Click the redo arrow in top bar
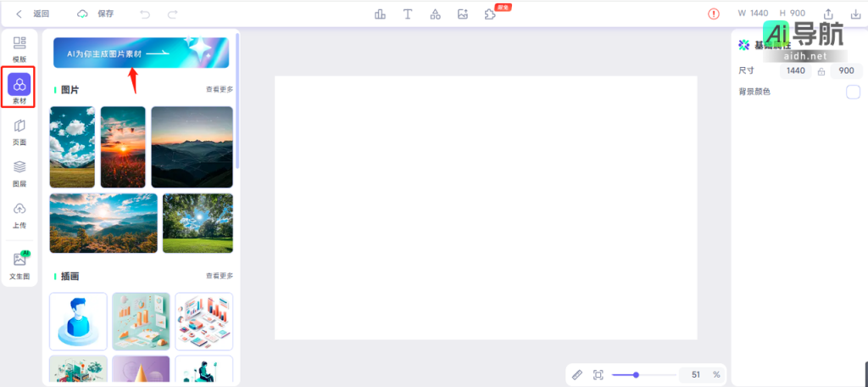The height and width of the screenshot is (387, 868). click(x=172, y=14)
